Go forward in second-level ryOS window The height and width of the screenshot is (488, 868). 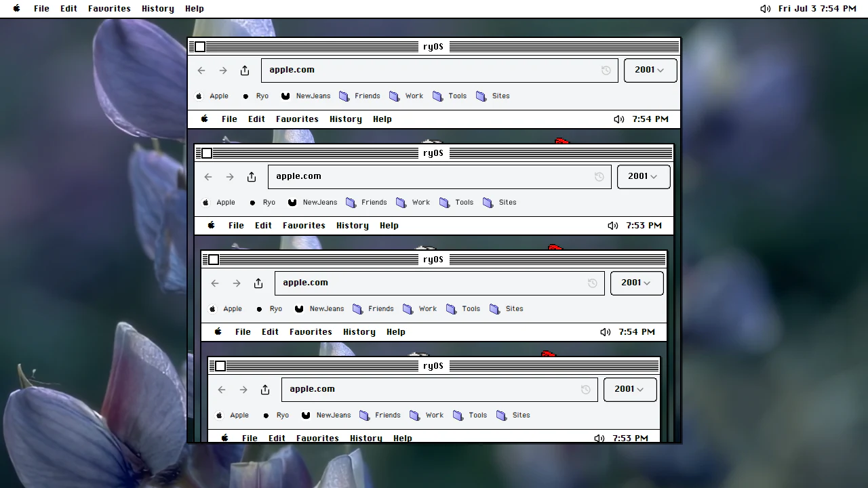point(230,177)
